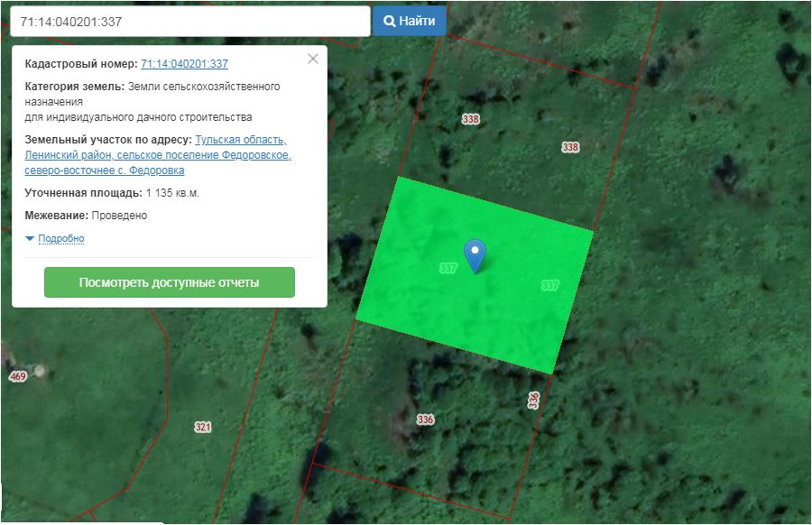812x525 pixels.
Task: Click the horizontal 336 parcel label
Action: point(426,419)
